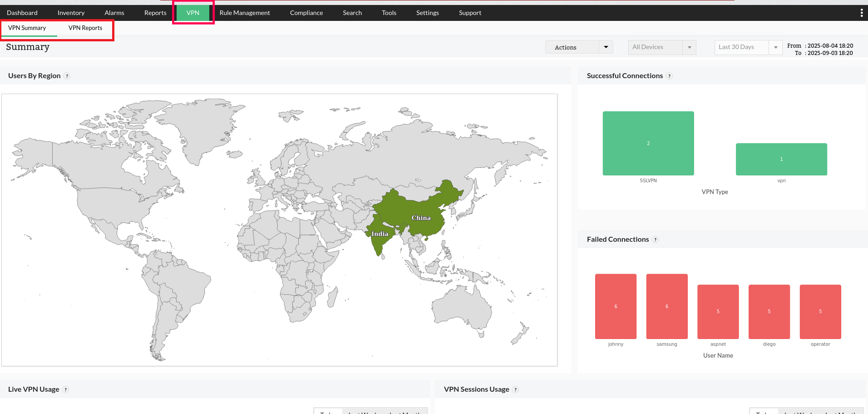Click the johnny label under the bar
This screenshot has height=414, width=868.
point(616,344)
